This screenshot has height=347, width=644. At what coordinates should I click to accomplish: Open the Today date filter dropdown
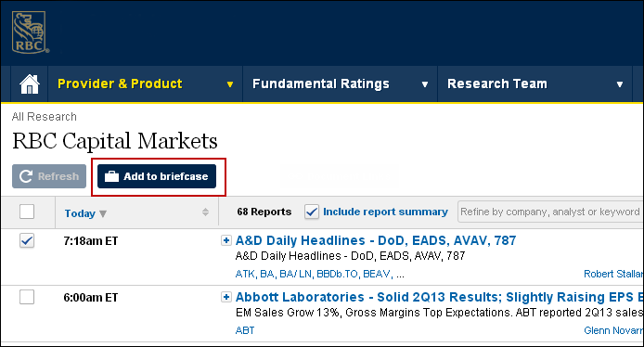pos(85,213)
